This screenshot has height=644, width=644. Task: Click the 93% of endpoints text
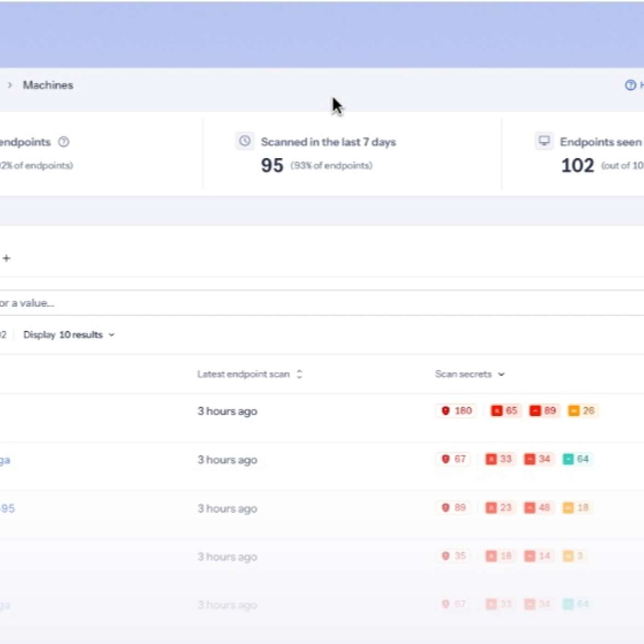[x=331, y=166]
